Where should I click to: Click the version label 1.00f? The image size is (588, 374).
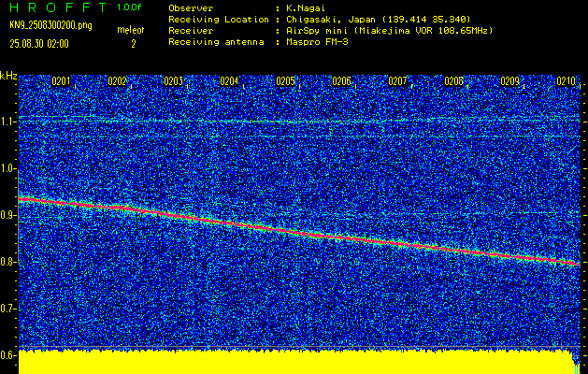tap(129, 7)
